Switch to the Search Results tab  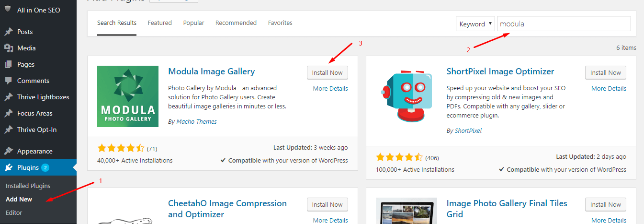click(x=117, y=23)
